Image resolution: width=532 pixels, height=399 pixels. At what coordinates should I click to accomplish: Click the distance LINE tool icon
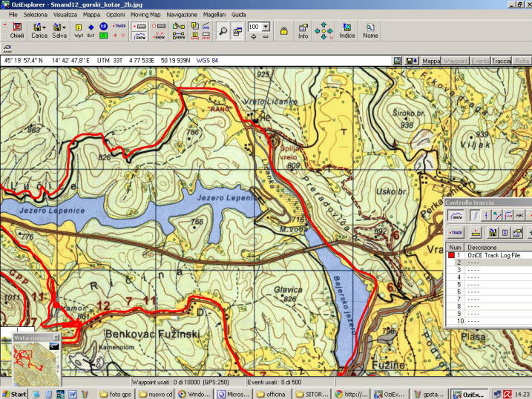coord(206,27)
